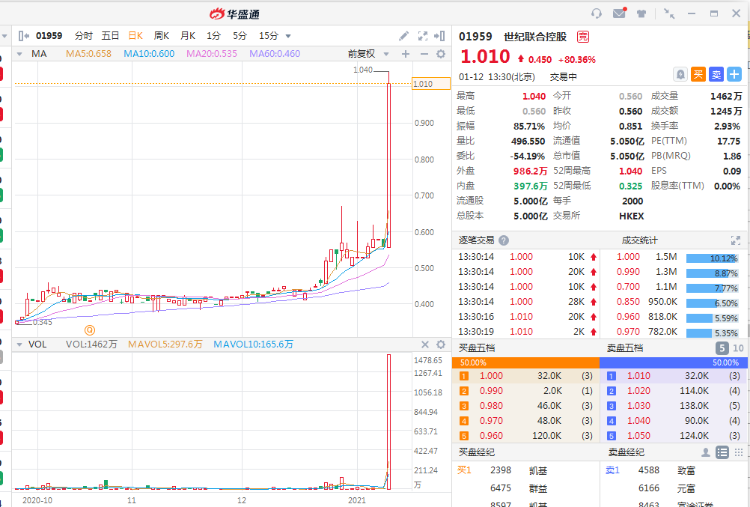This screenshot has height=507, width=750.
Task: Open the customer service headset icon
Action: 596,13
